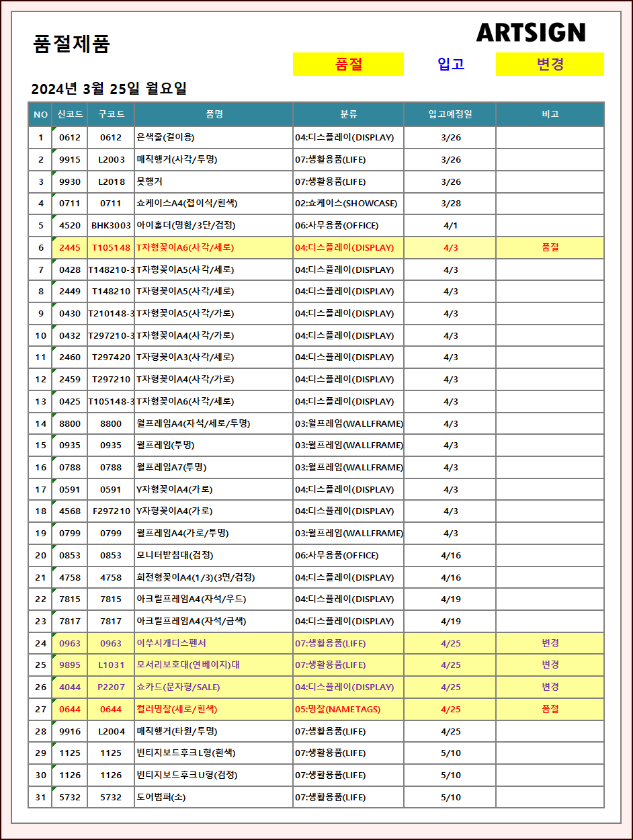Select the 컬러명찰(세로/흰색) product cell
Image resolution: width=633 pixels, height=840 pixels.
coord(177,709)
